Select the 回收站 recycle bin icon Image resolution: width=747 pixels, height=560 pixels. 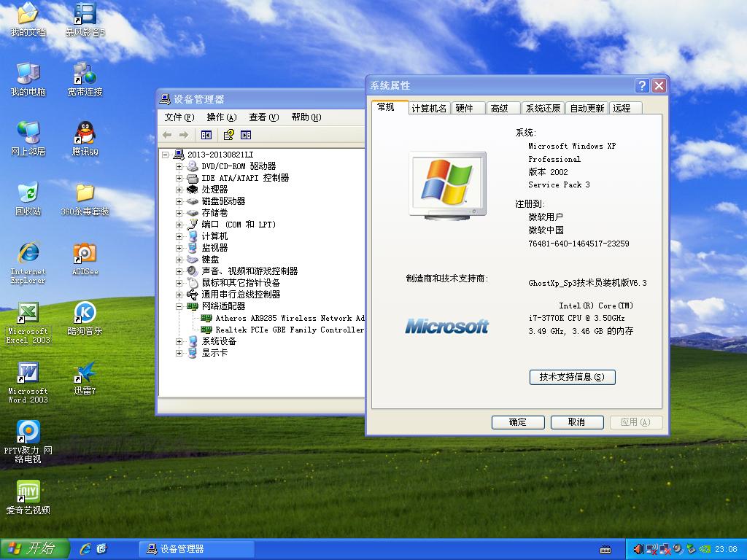(x=28, y=199)
